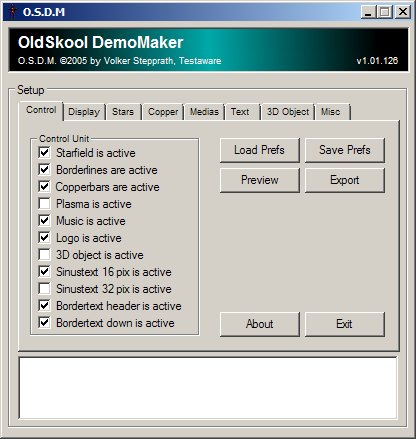This screenshot has height=439, width=416.
Task: Click the Save Prefs button
Action: coord(345,150)
